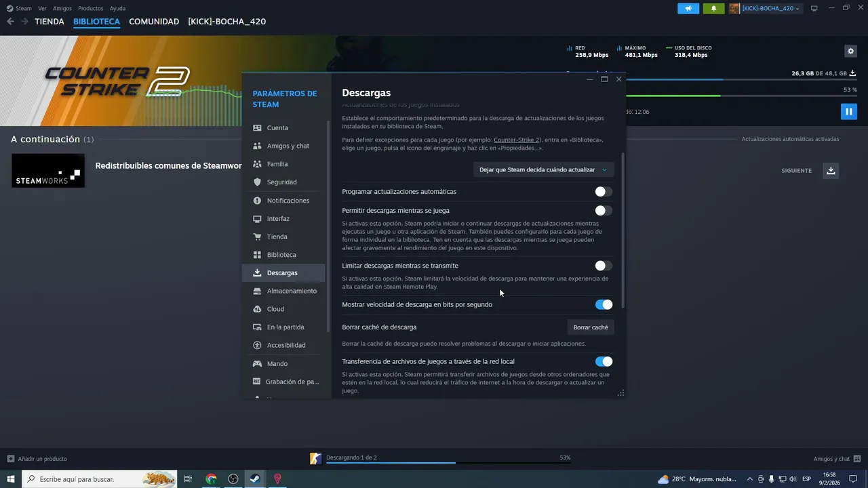Click the Steamworks thumbnail in queue

[x=48, y=171]
